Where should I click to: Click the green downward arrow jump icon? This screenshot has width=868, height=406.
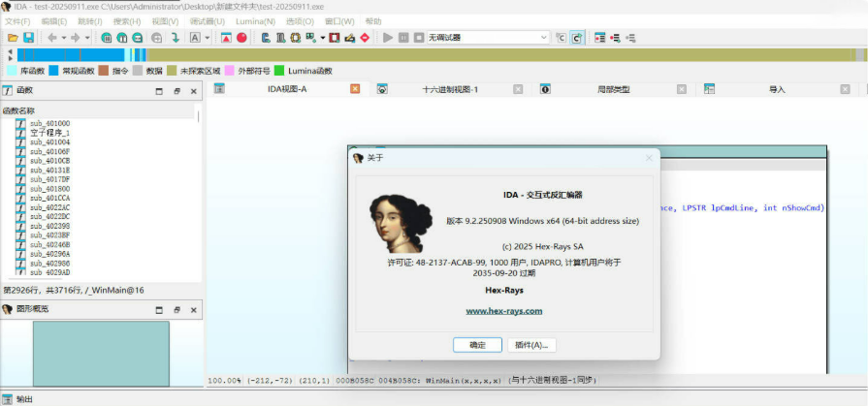176,38
